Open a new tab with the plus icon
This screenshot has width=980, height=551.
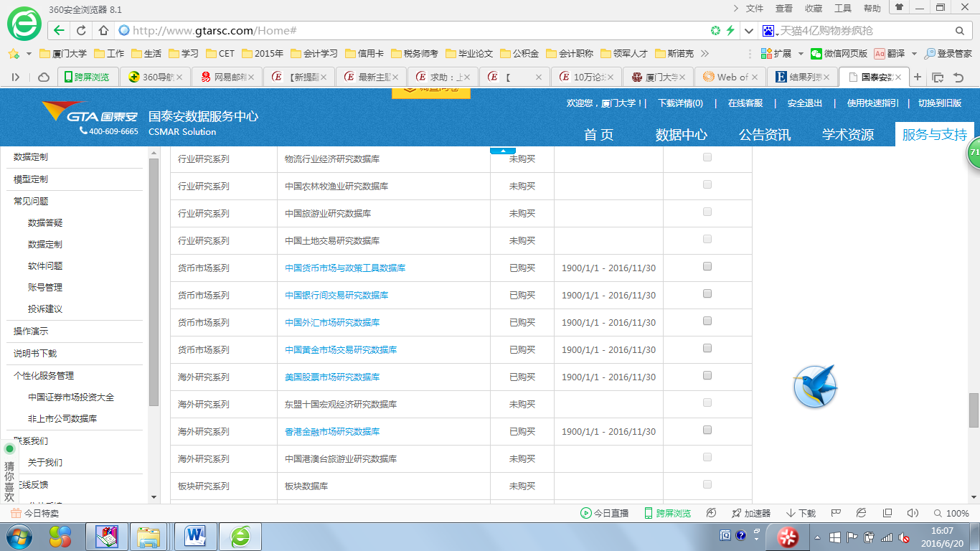pos(918,77)
